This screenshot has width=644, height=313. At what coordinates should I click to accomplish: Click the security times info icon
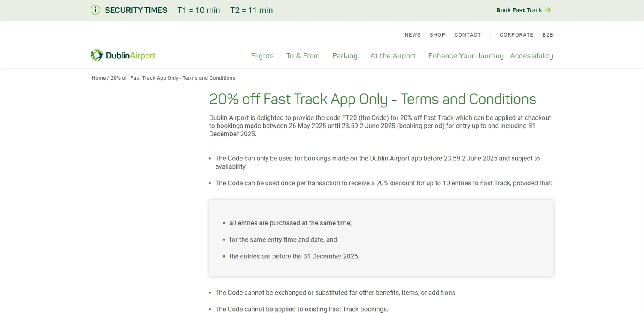95,10
